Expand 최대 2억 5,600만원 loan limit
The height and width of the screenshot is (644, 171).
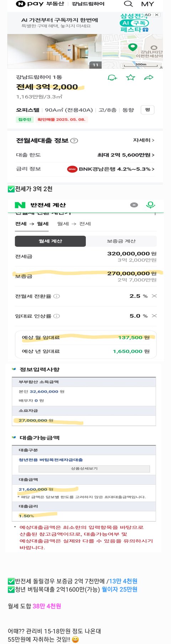coord(126,155)
